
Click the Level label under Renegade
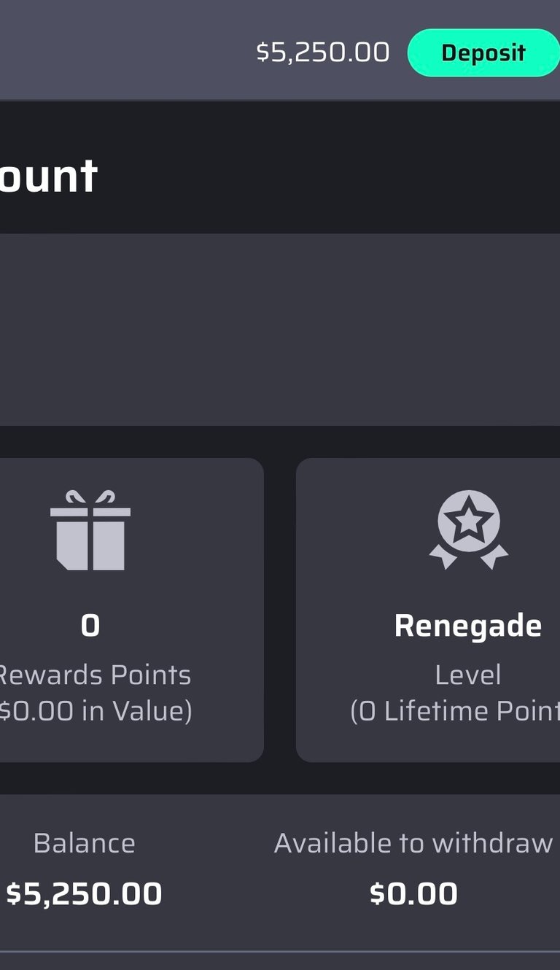[468, 675]
